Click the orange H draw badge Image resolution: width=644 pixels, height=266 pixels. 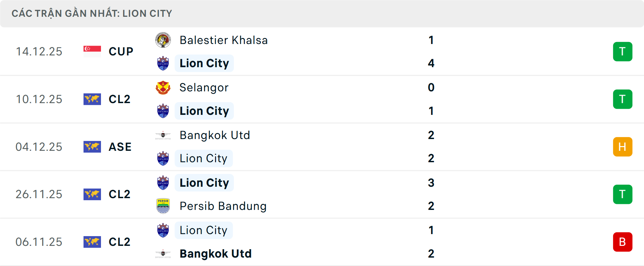pos(623,147)
